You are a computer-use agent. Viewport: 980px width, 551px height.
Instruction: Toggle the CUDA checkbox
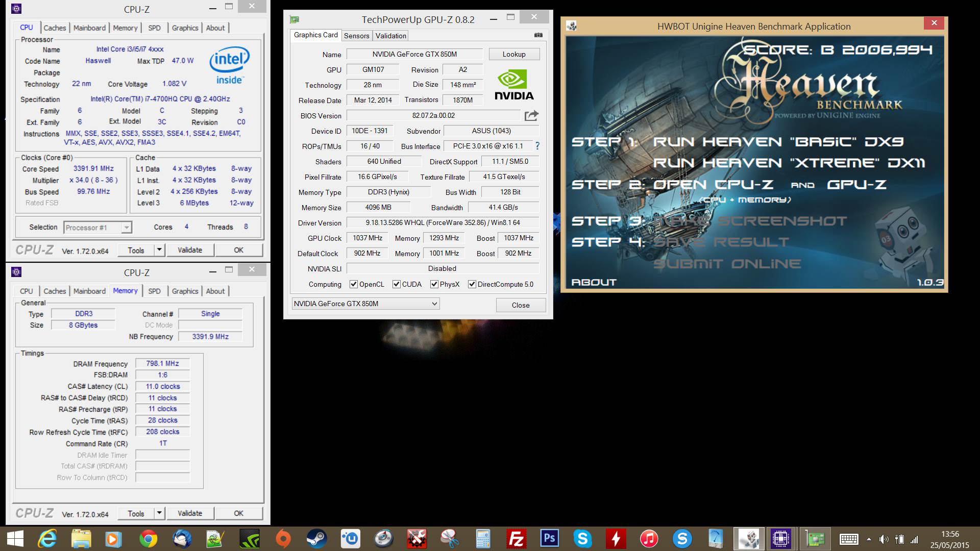396,284
